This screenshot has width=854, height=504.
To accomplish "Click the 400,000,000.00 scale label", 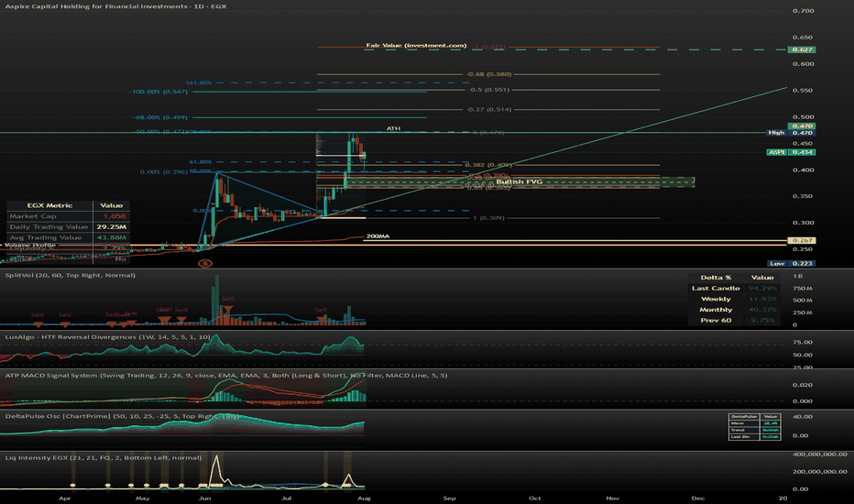I will pos(820,454).
